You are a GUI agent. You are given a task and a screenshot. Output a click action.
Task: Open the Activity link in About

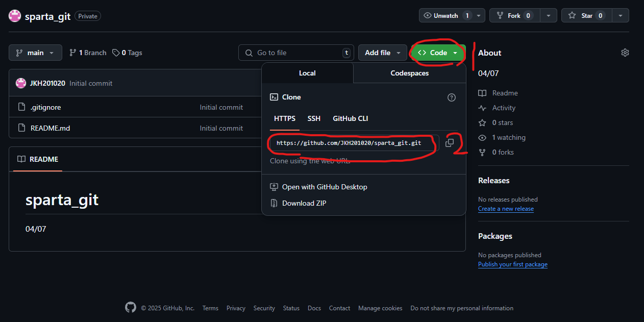pyautogui.click(x=504, y=108)
